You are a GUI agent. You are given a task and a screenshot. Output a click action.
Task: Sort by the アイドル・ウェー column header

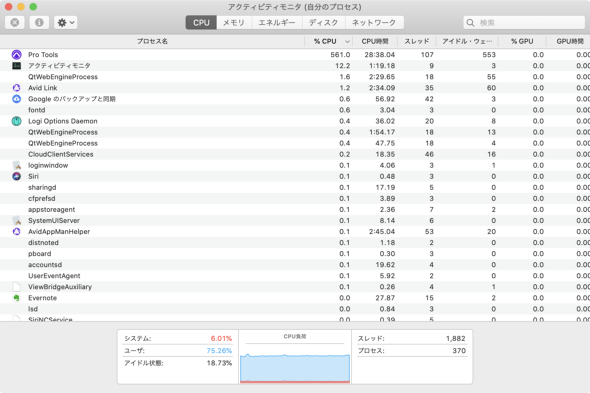pos(467,41)
